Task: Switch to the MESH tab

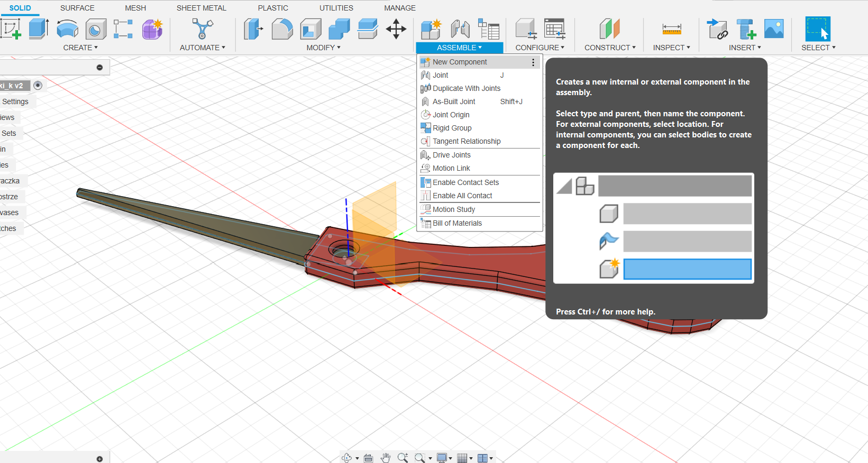Action: click(135, 8)
